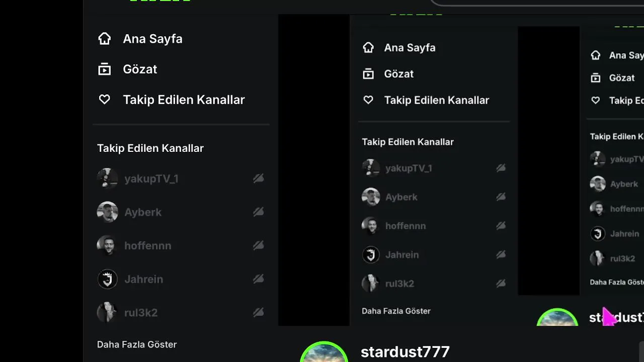The height and width of the screenshot is (362, 644).
Task: Click the Gözat browse icon in leftmost sidebar
Action: (x=104, y=69)
